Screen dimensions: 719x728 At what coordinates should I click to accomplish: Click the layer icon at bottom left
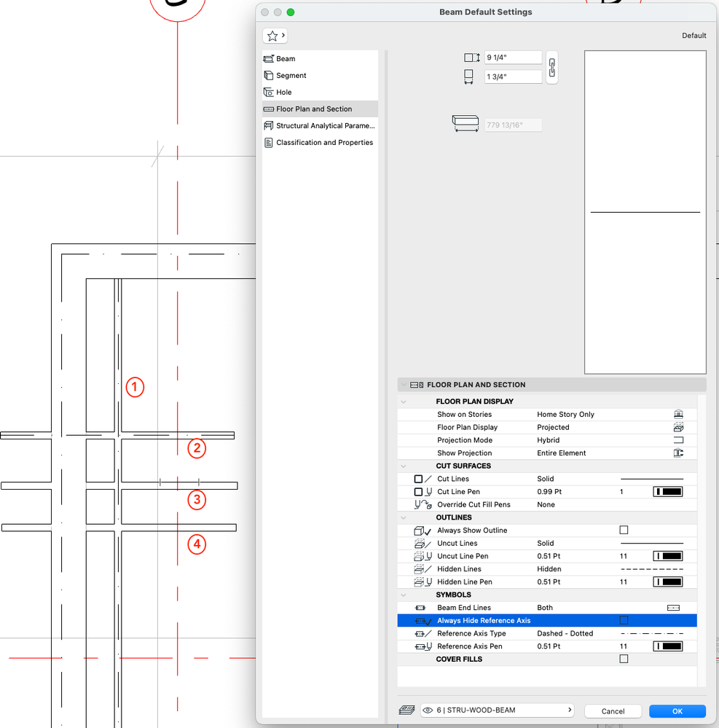click(406, 710)
